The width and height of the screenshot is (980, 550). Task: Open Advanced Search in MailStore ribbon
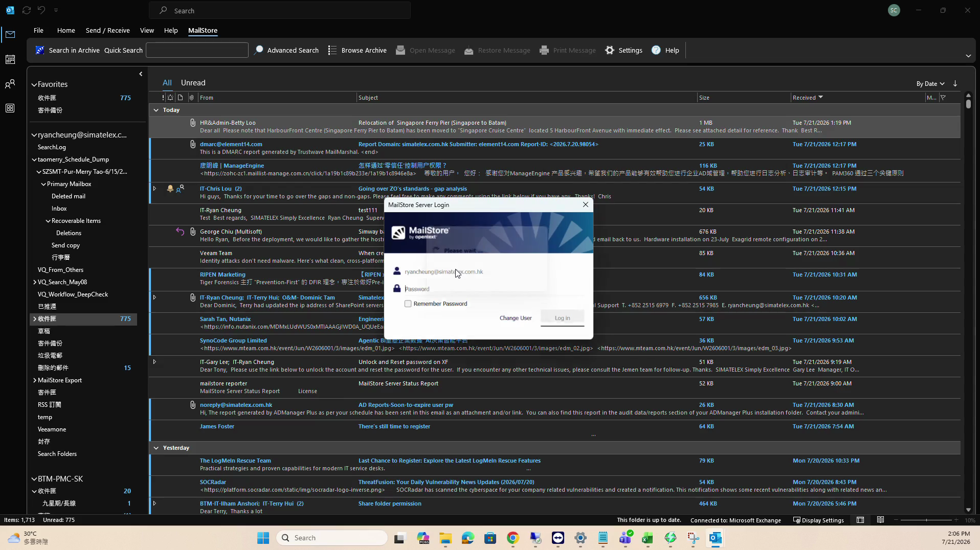(x=286, y=50)
